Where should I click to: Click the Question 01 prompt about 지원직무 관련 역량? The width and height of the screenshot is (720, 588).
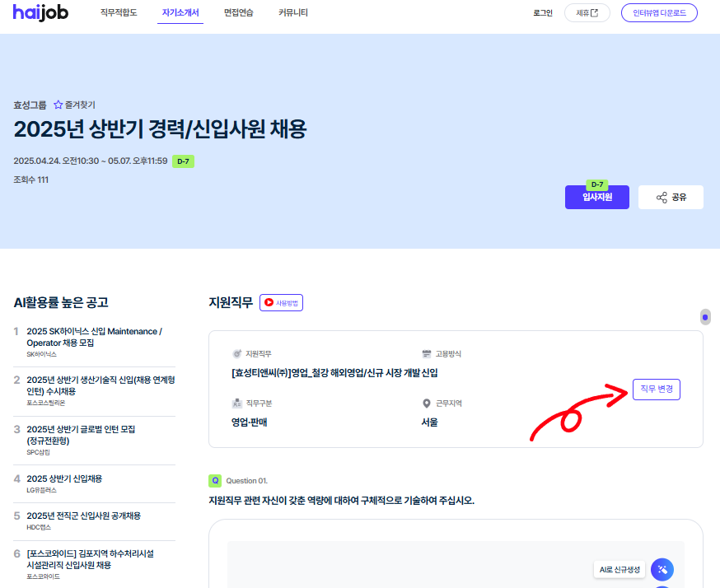tap(342, 501)
